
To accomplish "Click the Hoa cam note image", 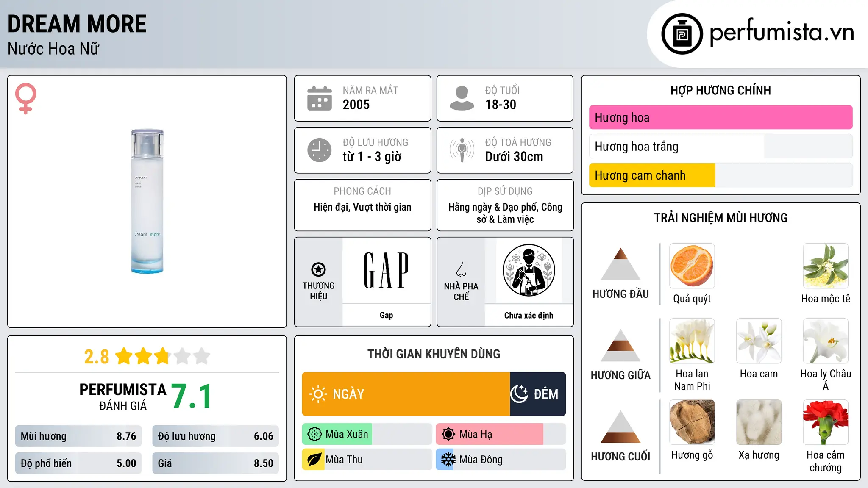I will pos(759,341).
